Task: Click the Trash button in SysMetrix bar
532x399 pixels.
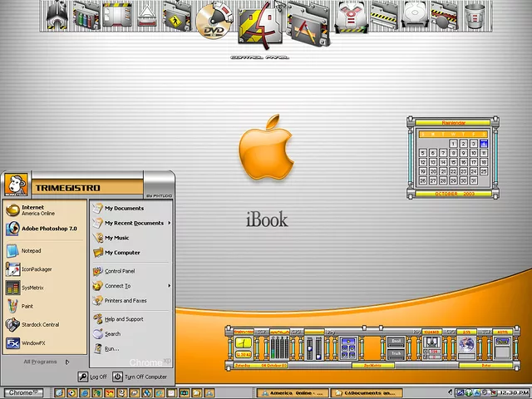Action: (x=396, y=353)
